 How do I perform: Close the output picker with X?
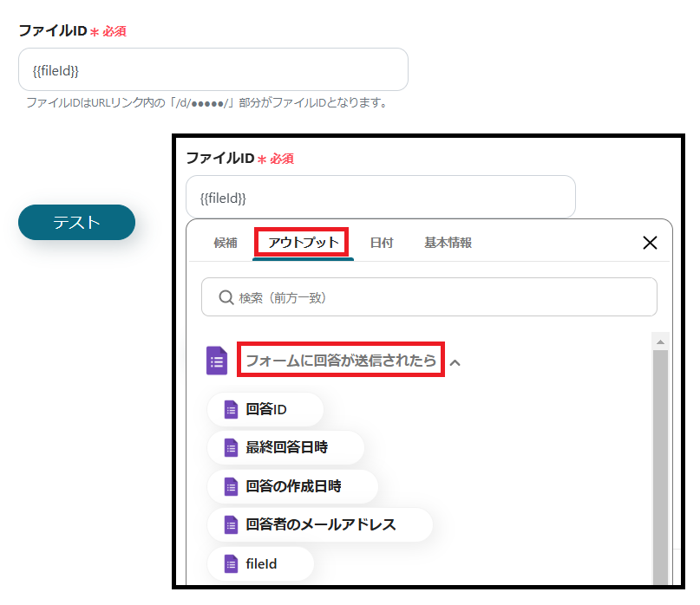(x=650, y=243)
